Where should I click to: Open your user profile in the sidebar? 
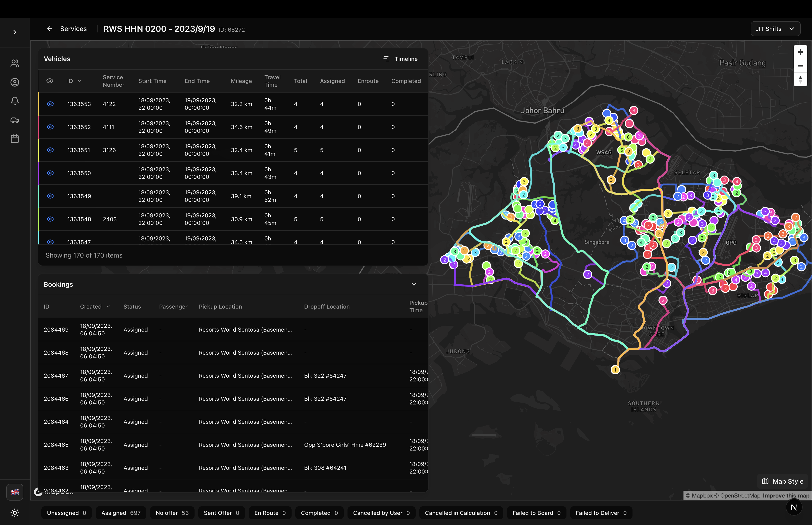15,82
